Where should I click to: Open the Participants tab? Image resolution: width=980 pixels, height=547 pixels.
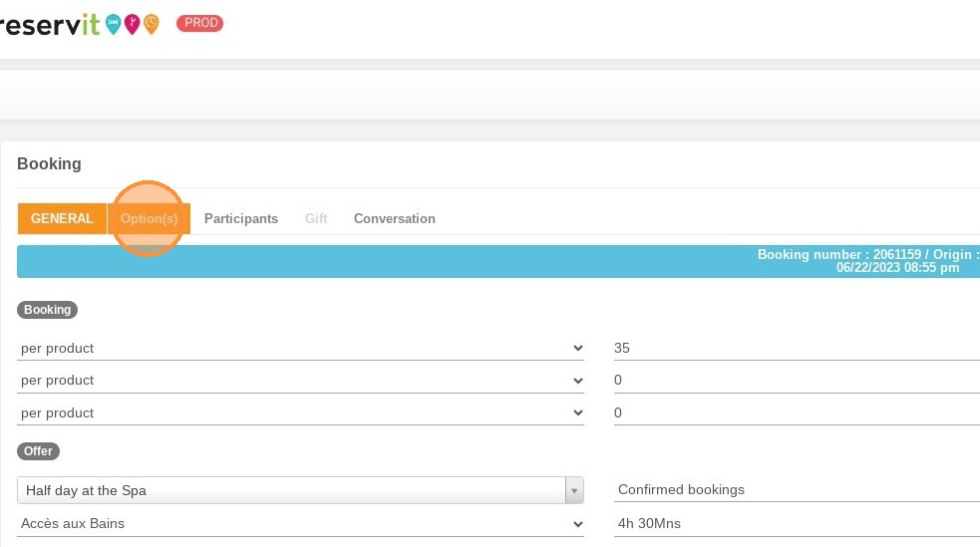coord(241,218)
